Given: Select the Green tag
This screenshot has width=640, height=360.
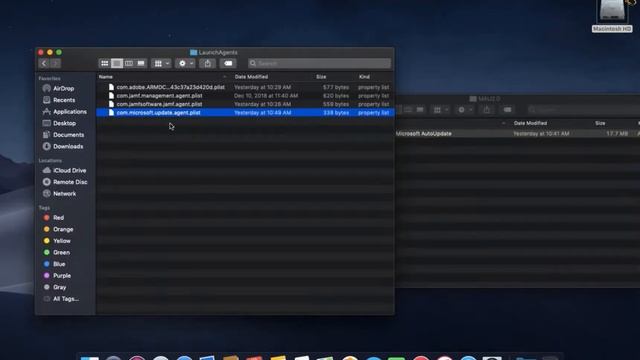Looking at the screenshot, I should click(x=61, y=252).
